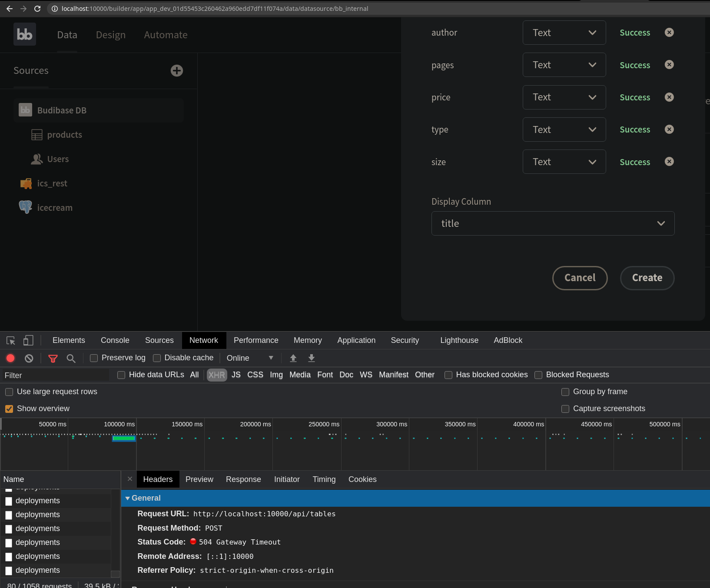Open the size type dropdown
Image resolution: width=710 pixels, height=588 pixels.
[564, 162]
